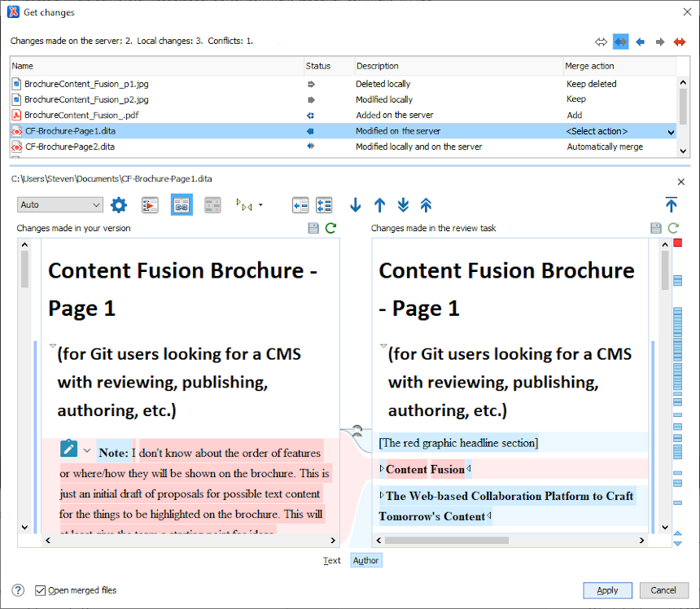Click the Cancel button
Screen dimensions: 700x609
click(663, 590)
